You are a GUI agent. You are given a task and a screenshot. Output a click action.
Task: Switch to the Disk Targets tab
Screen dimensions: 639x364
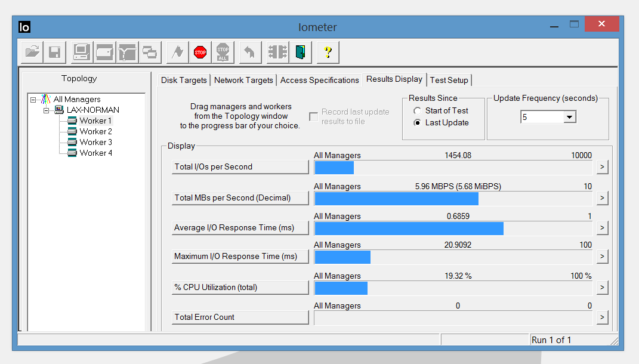(184, 81)
